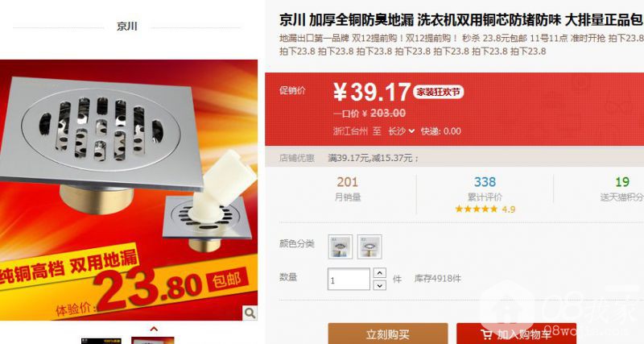Click the 立刻购买 buy now button
This screenshot has height=344, width=644.
click(x=388, y=334)
